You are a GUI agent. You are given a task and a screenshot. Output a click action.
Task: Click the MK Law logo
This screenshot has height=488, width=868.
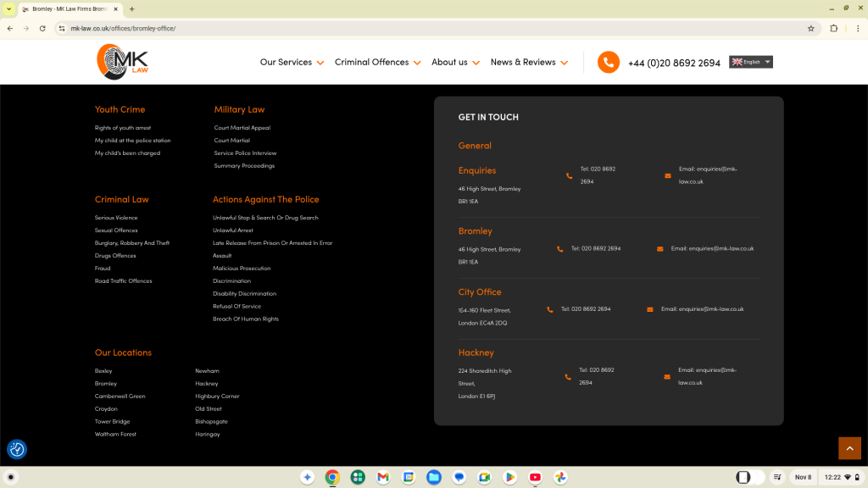tap(123, 62)
